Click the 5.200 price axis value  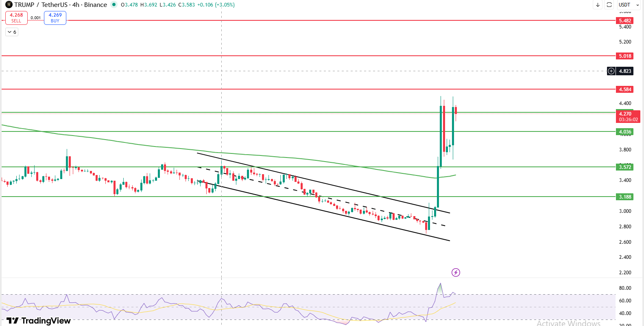point(625,42)
